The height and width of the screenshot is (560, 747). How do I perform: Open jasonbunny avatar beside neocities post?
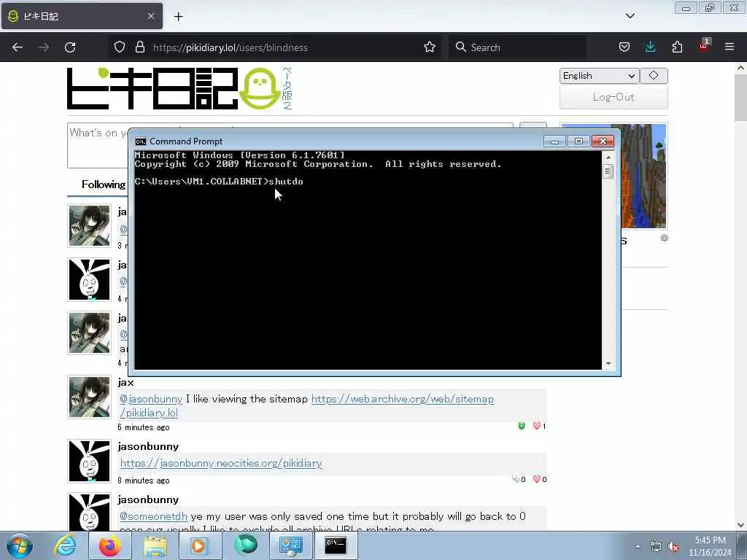click(x=89, y=461)
